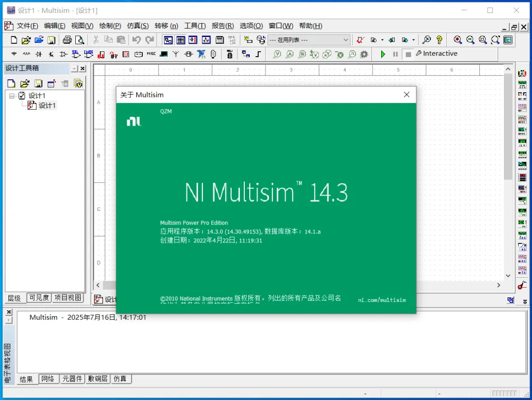Open the 在用列表 dropdown list
532x400 pixels.
tap(309, 40)
